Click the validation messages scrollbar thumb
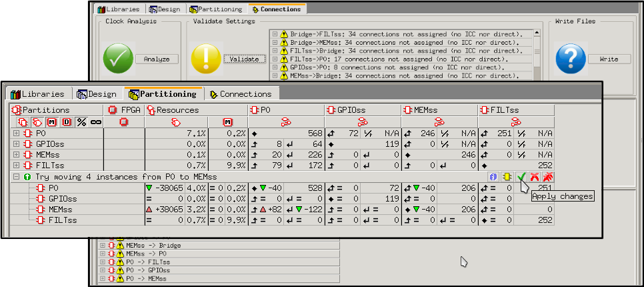This screenshot has width=644, height=287. (x=537, y=52)
